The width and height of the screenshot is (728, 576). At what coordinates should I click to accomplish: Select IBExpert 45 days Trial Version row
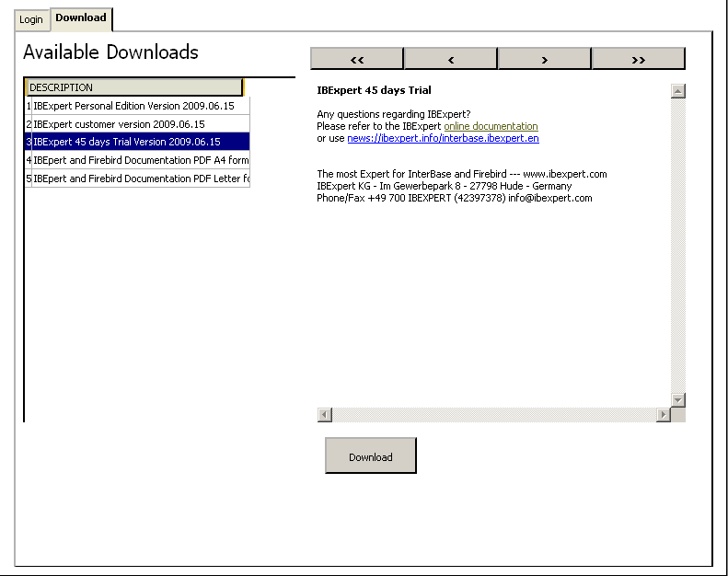coord(137,142)
